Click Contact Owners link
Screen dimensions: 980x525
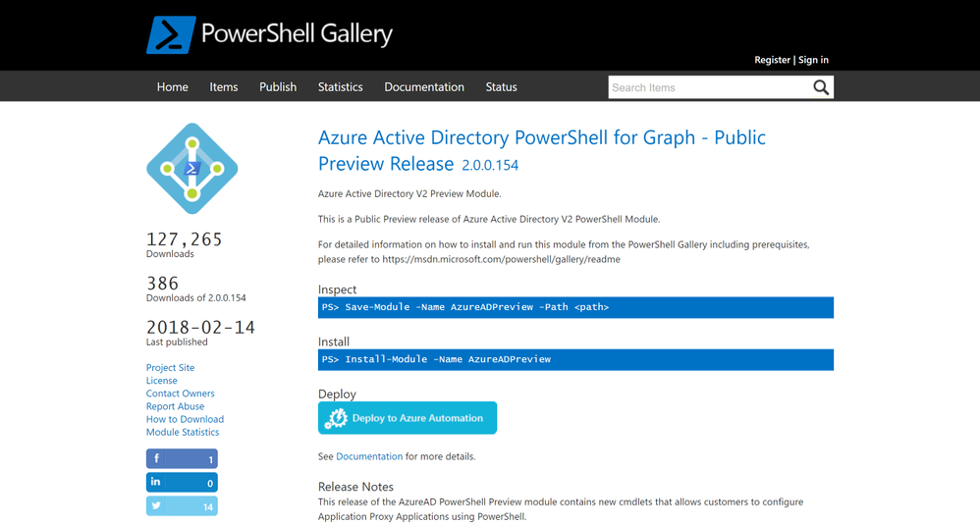[180, 394]
